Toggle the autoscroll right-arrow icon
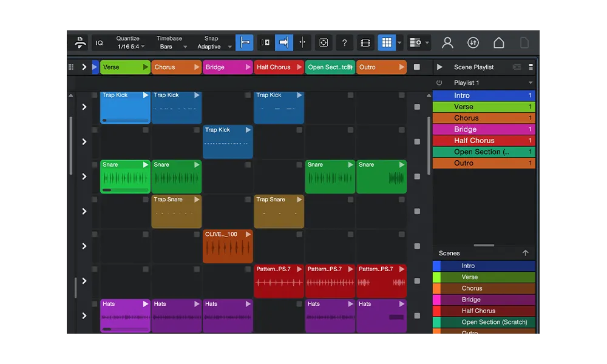The height and width of the screenshot is (364, 607). coord(283,42)
